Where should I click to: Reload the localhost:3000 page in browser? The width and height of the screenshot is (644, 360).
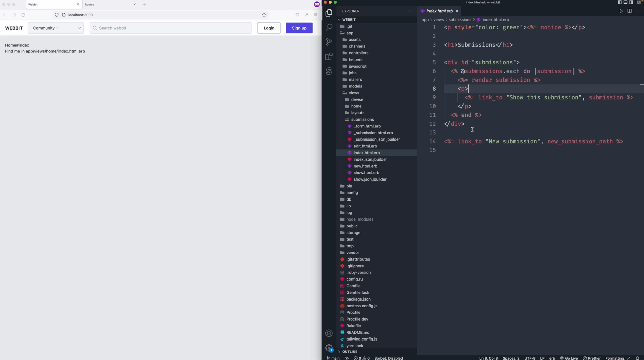(x=23, y=15)
